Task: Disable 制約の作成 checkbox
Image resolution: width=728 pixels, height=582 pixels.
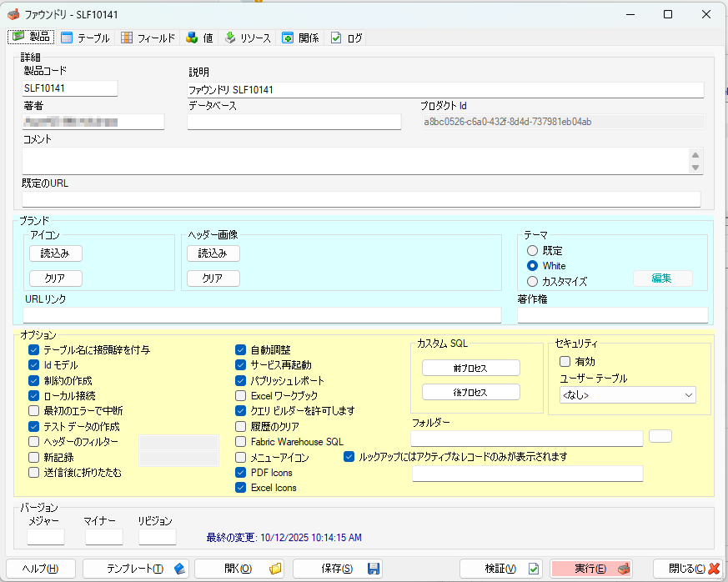Action: coord(34,380)
